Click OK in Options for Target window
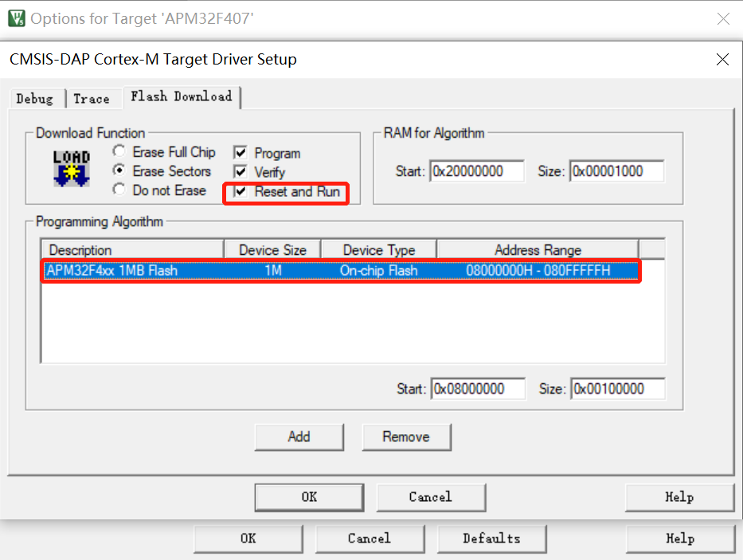This screenshot has height=560, width=743. (248, 538)
